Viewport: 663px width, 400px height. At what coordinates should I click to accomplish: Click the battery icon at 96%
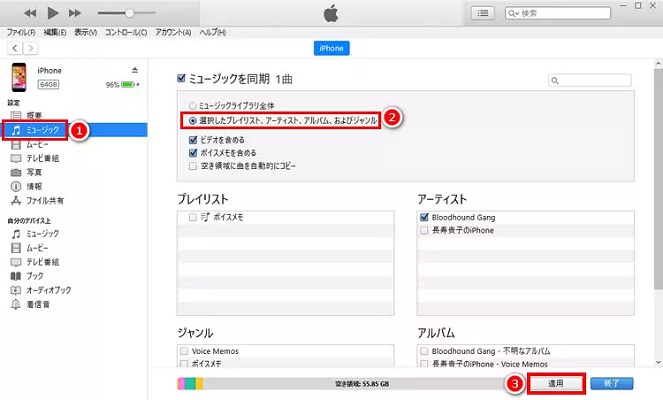point(128,85)
